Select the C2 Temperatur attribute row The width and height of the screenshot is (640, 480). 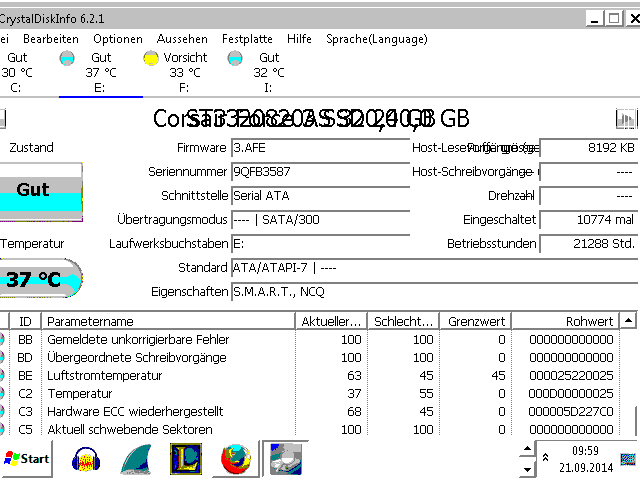(x=309, y=393)
